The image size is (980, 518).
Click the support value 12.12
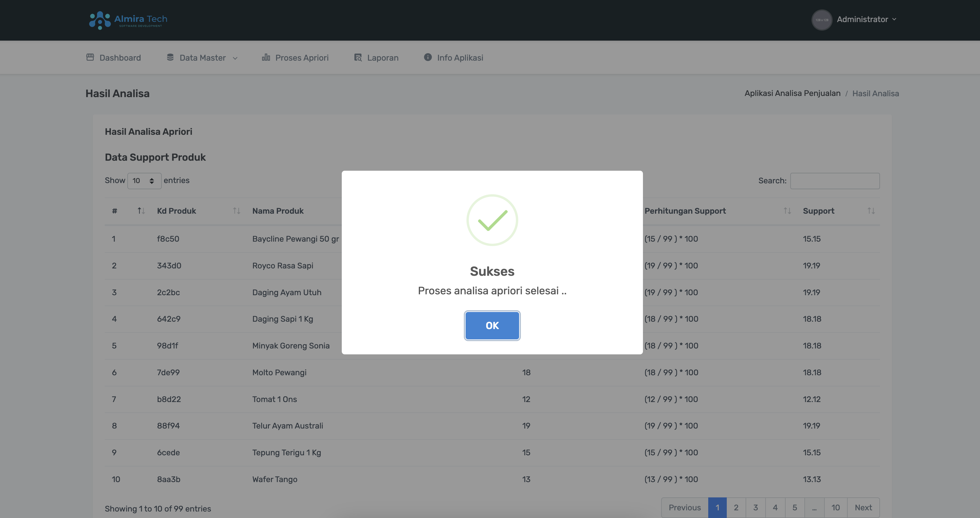point(812,399)
